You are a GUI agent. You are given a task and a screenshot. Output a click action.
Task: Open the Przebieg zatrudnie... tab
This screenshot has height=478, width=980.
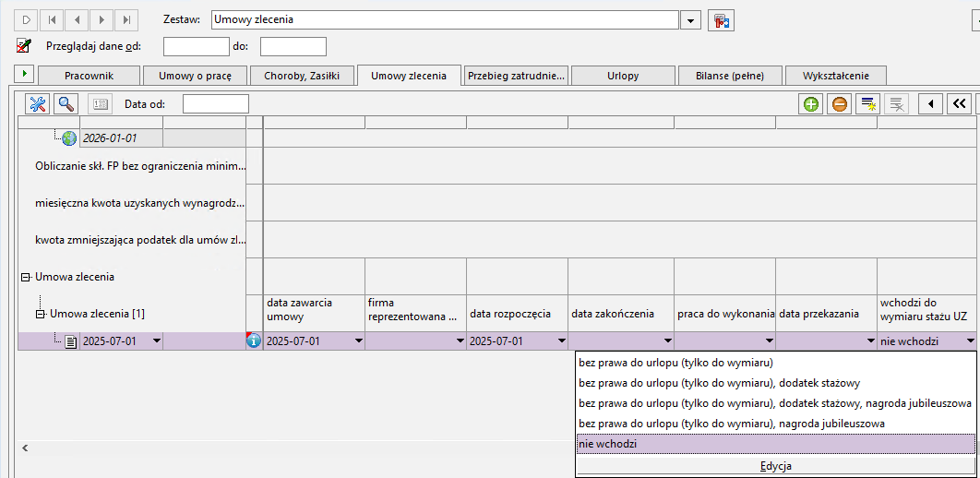tap(516, 77)
